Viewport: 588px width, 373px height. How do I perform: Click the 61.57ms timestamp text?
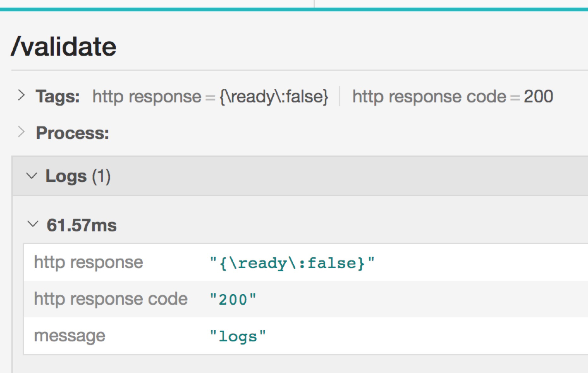pyautogui.click(x=82, y=225)
